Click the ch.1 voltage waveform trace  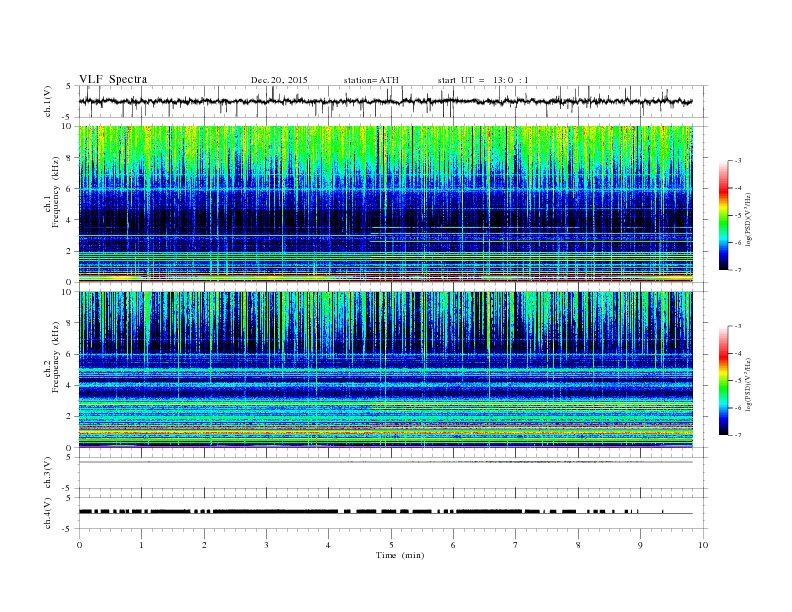click(x=386, y=101)
